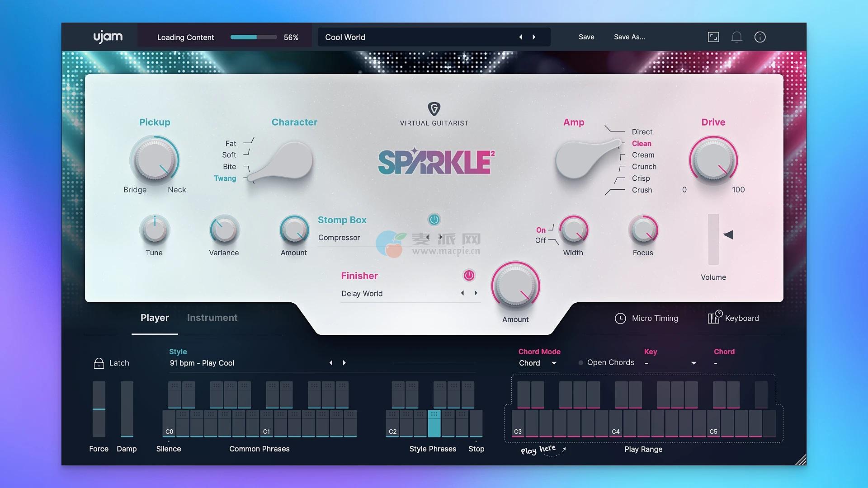
Task: Open the Keyboard help icon
Action: pos(714,318)
